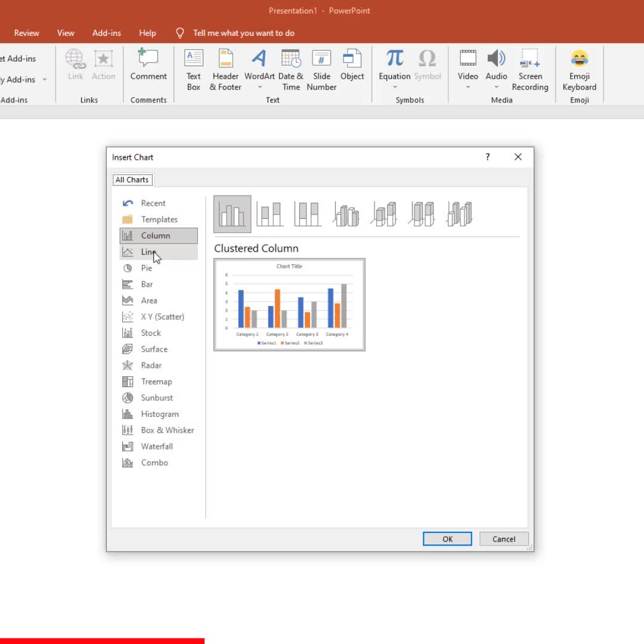The image size is (644, 644).
Task: Click the Clustered Column chart preview
Action: [289, 305]
